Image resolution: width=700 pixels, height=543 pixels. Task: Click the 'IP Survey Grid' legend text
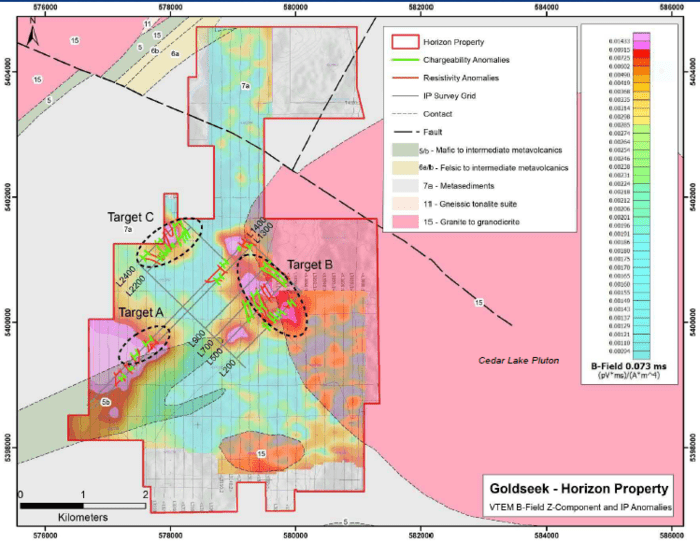tap(449, 96)
